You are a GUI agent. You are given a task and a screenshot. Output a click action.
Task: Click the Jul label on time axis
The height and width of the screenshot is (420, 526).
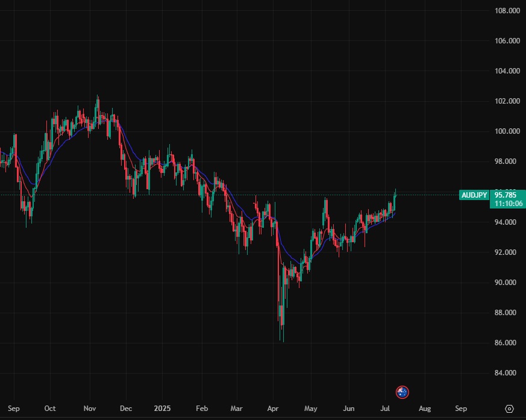tap(385, 409)
